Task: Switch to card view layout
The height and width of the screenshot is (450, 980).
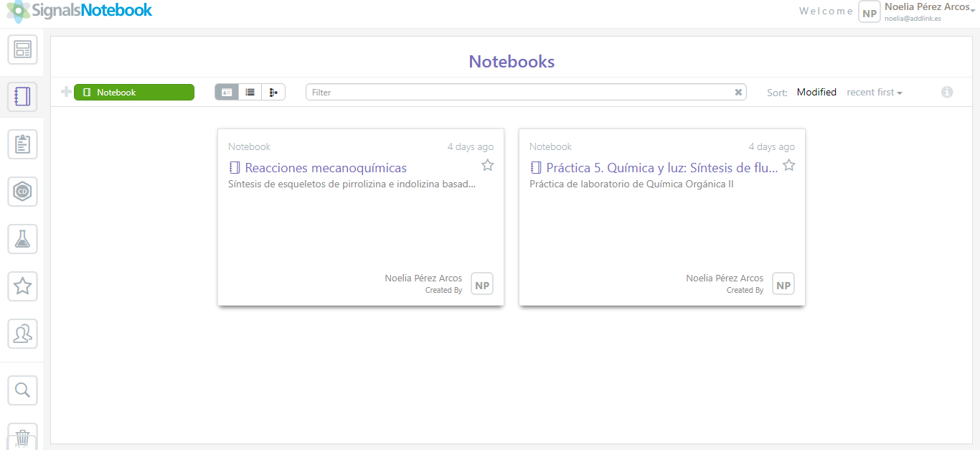Action: click(227, 92)
